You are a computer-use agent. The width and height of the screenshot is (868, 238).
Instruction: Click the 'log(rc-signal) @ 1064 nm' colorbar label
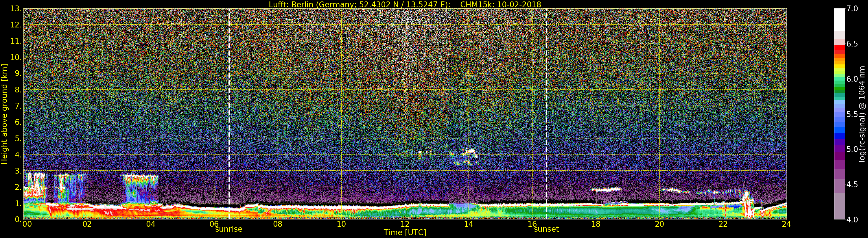coord(862,114)
